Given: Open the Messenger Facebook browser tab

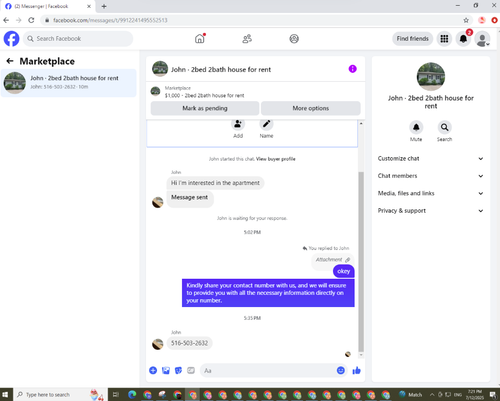Looking at the screenshot, I should (x=47, y=6).
